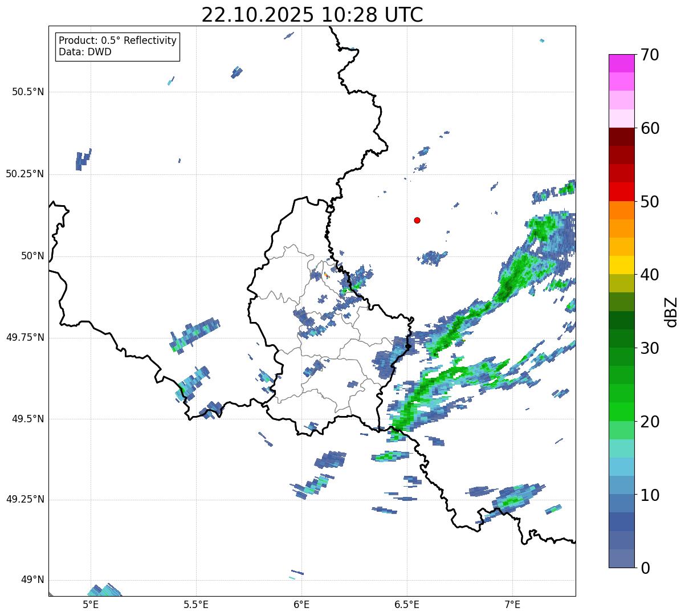Click the latitude label 50°N
This screenshot has height=616, width=685.
[x=32, y=256]
